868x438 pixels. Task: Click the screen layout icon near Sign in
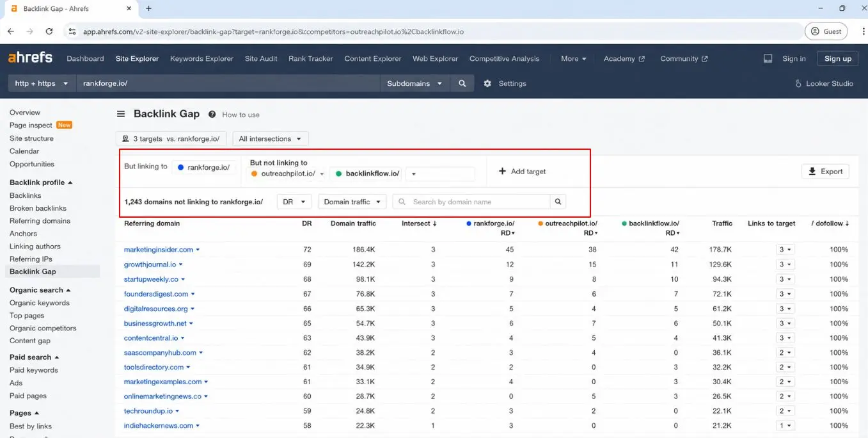[x=768, y=58]
